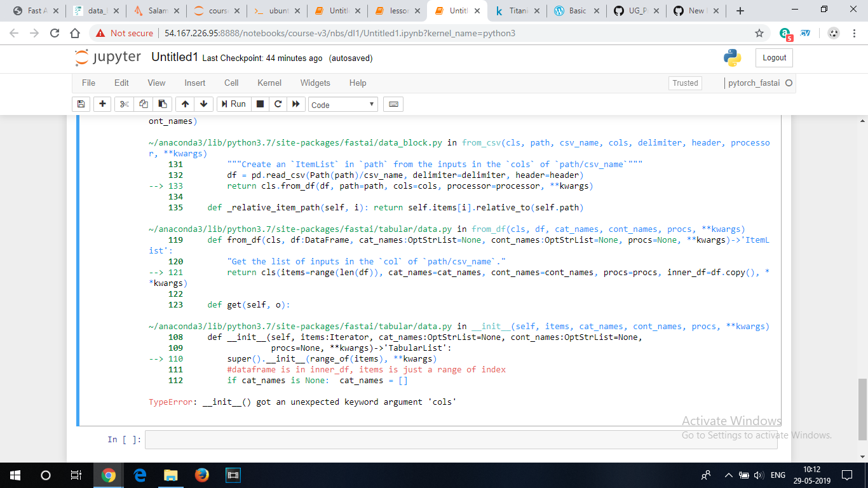
Task: Switch to the Titani browser tab
Action: pyautogui.click(x=519, y=11)
